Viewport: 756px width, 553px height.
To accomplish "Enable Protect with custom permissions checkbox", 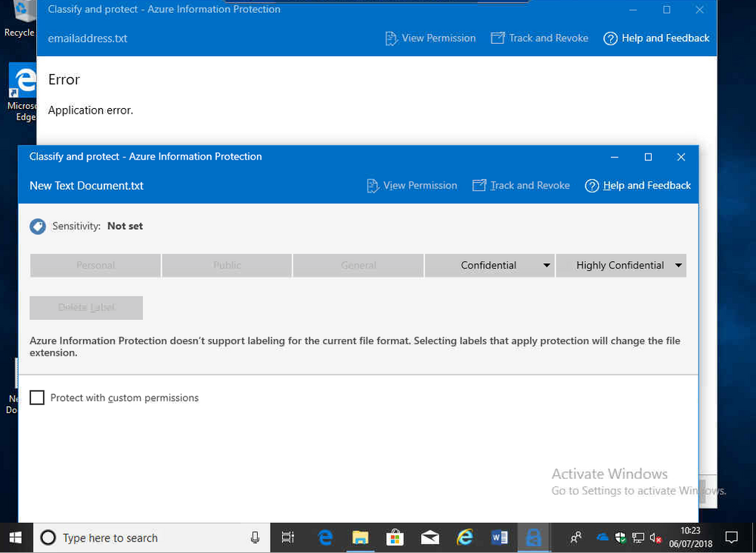I will (37, 398).
